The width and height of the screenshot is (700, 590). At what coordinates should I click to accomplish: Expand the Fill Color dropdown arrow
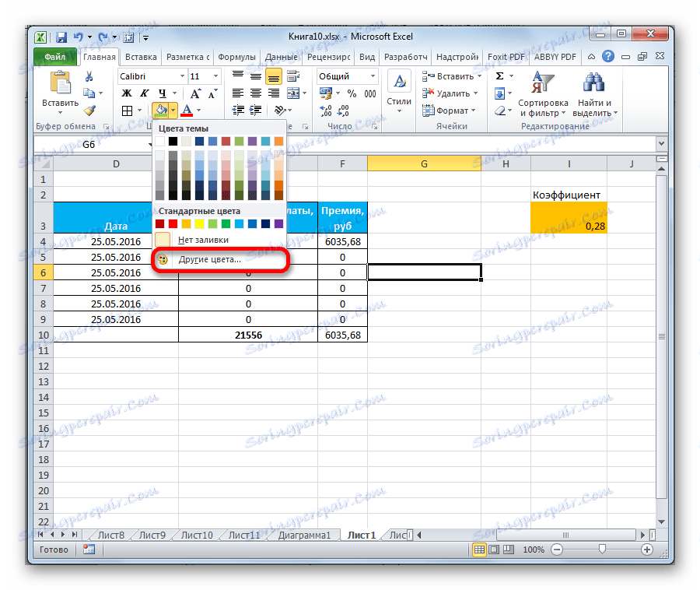coord(173,111)
